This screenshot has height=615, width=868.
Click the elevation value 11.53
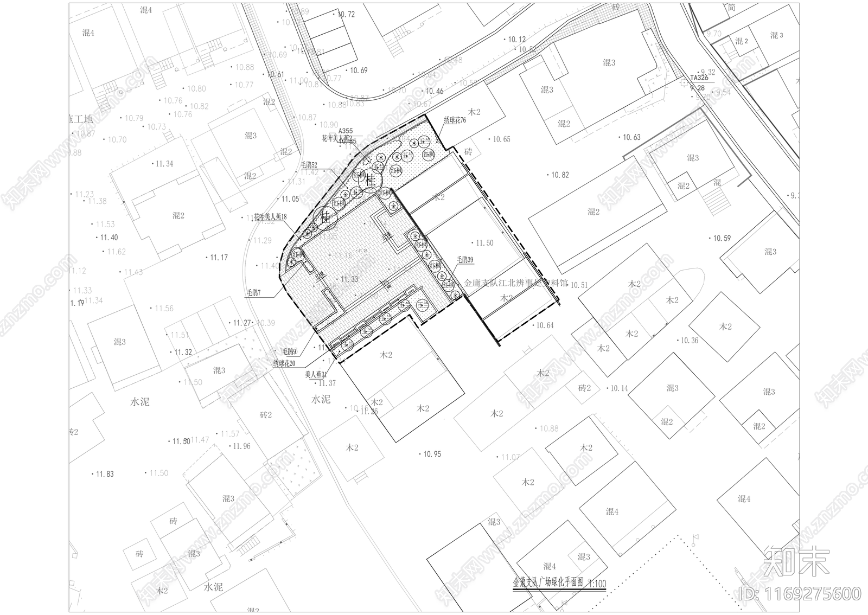click(x=106, y=224)
